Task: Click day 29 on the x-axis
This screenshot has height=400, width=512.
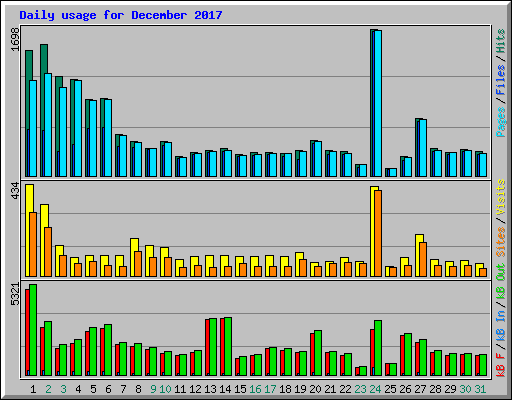Action: pos(450,389)
